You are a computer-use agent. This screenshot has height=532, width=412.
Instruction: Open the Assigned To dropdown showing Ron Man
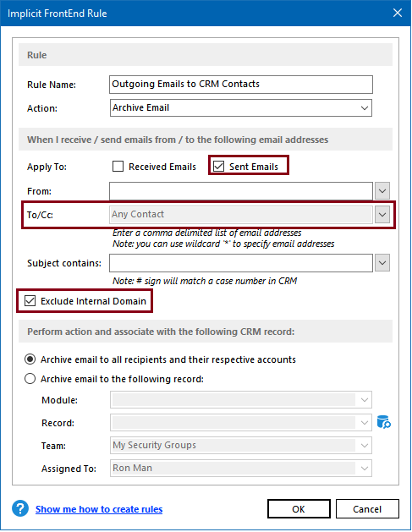(x=241, y=468)
